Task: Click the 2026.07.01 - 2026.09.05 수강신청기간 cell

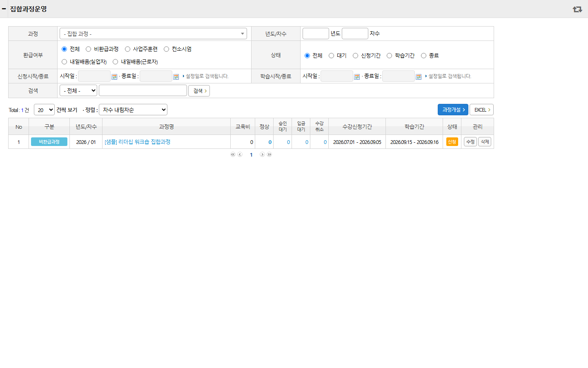Action: pos(357,142)
